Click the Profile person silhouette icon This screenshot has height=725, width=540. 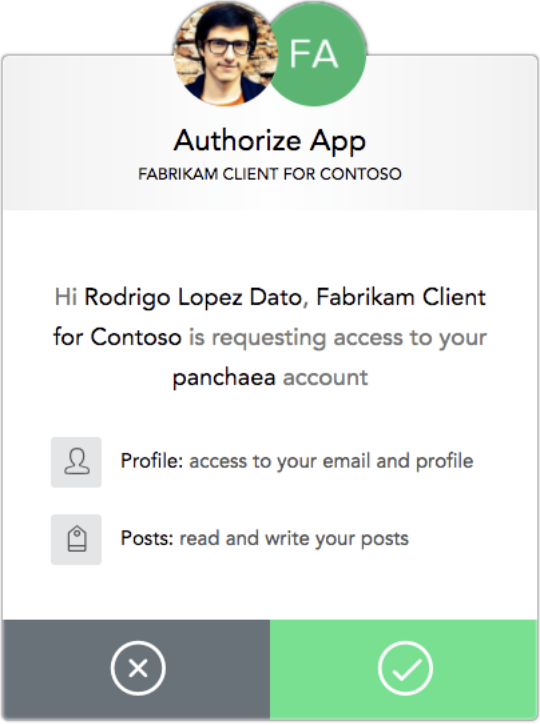coord(76,462)
